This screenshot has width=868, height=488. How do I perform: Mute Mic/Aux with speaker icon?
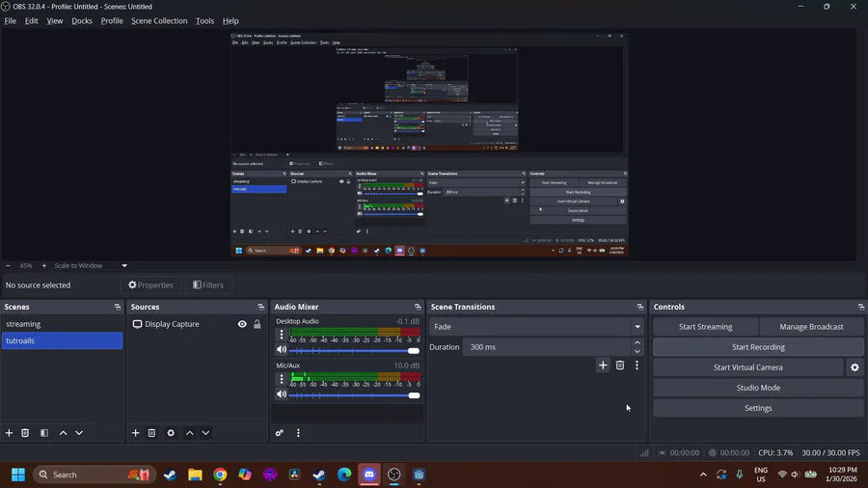[x=282, y=394]
